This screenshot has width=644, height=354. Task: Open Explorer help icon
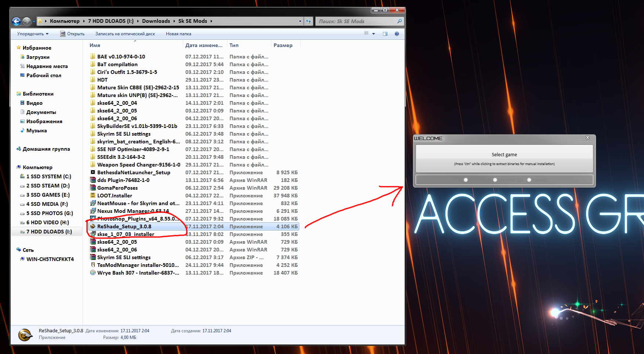click(397, 34)
